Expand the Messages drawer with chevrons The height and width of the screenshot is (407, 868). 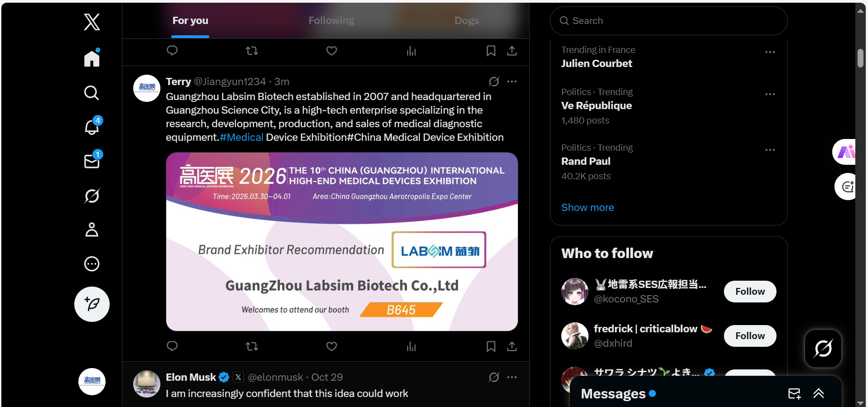pos(818,393)
